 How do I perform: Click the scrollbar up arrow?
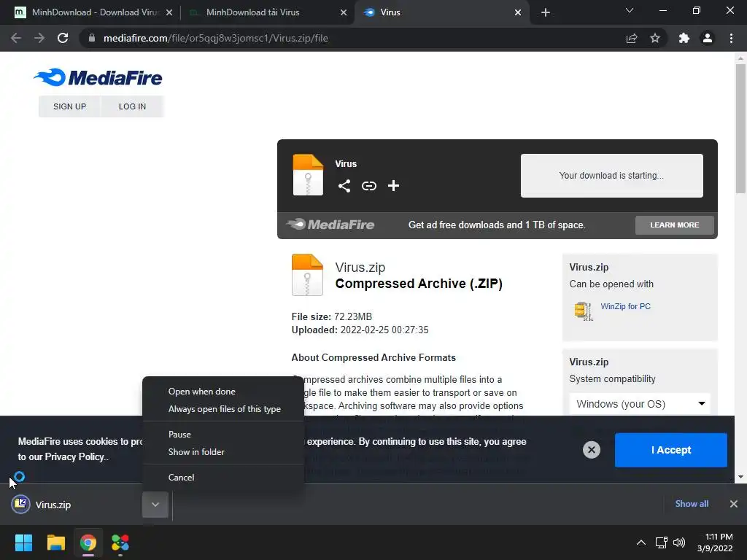click(x=740, y=58)
